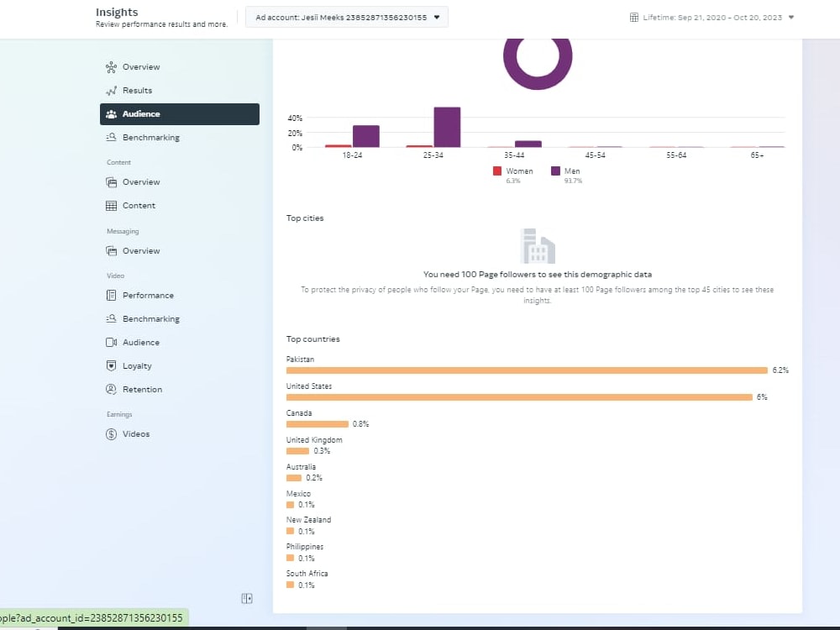Click the calendar icon beside Lifetime date
This screenshot has width=840, height=630.
tap(633, 18)
